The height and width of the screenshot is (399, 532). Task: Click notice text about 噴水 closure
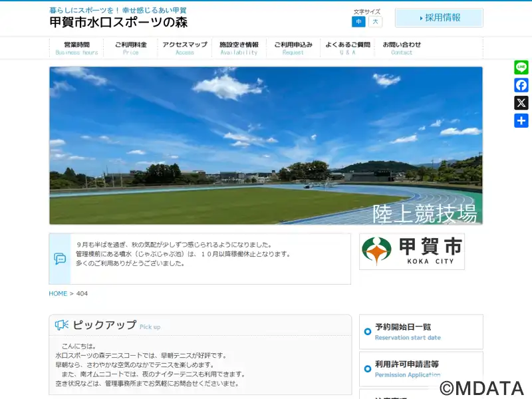click(184, 254)
